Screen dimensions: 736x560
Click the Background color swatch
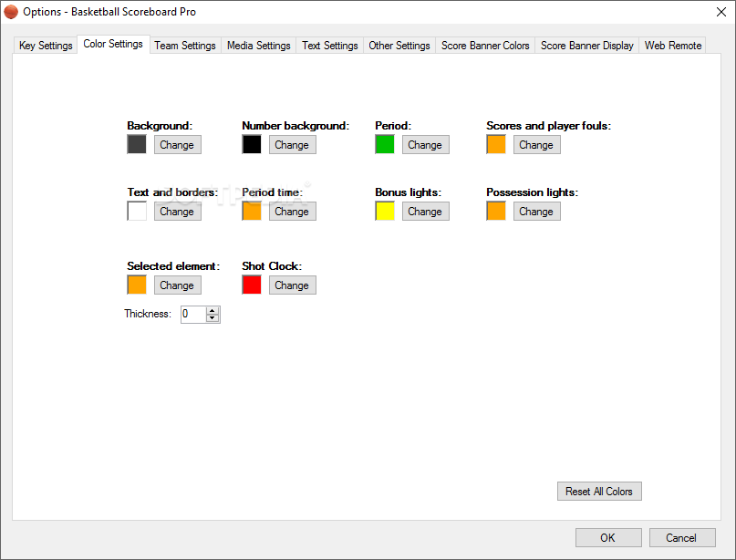click(x=137, y=144)
